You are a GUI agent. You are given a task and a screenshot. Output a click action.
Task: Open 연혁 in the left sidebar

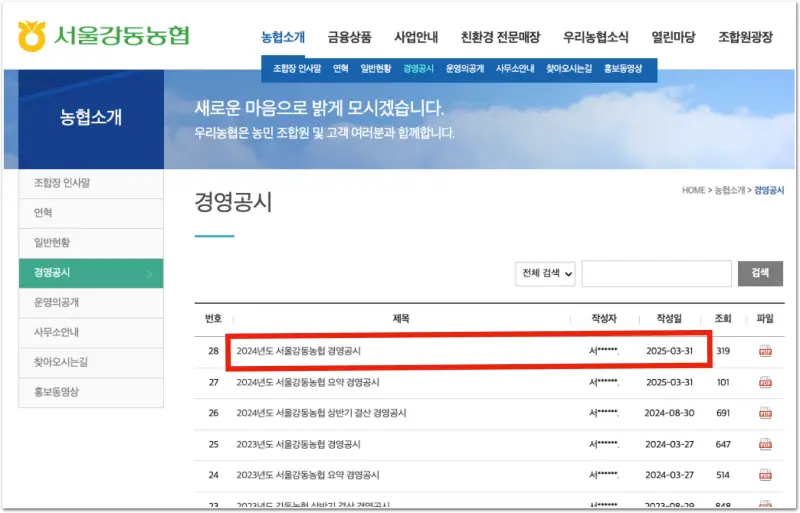(91, 213)
